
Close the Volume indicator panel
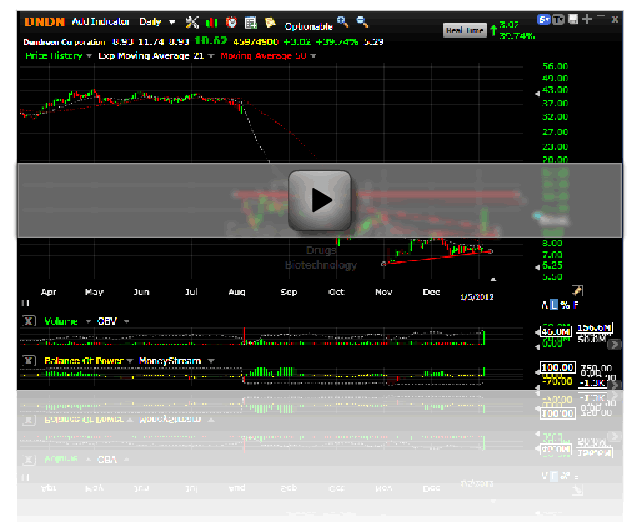pos(29,321)
